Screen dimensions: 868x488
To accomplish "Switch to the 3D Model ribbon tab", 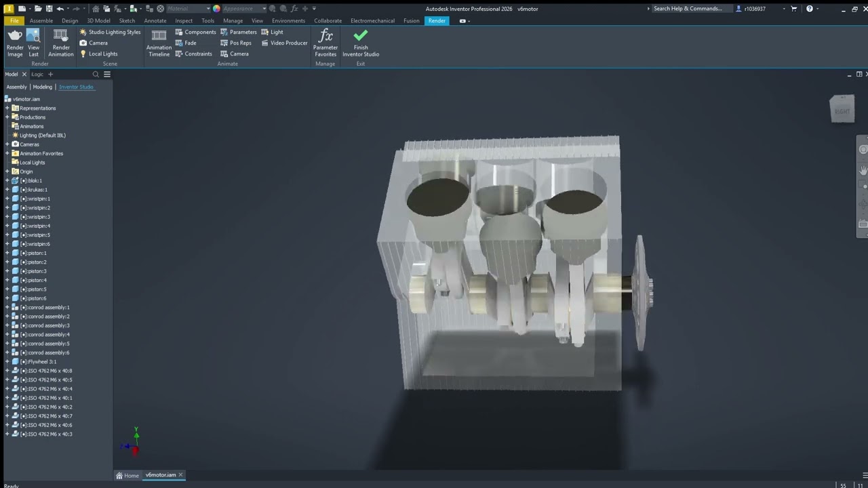I will pos(98,20).
